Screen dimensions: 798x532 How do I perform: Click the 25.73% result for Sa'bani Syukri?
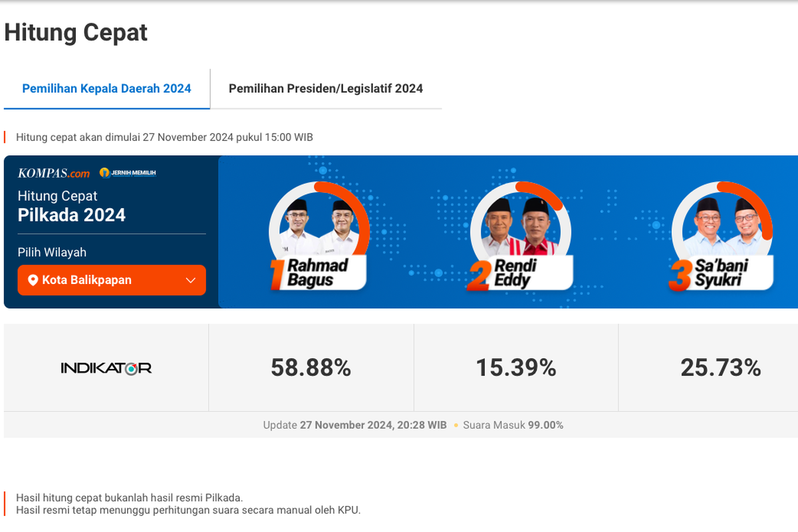tap(721, 368)
